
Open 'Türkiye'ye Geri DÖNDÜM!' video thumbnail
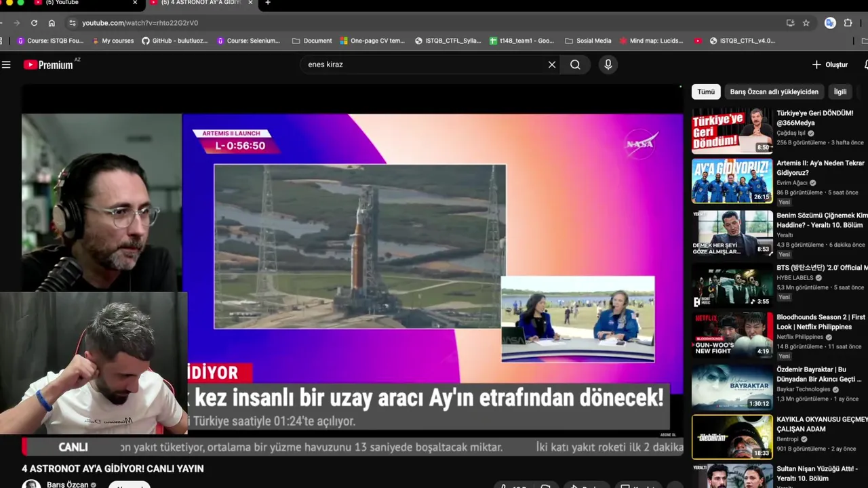pyautogui.click(x=732, y=131)
